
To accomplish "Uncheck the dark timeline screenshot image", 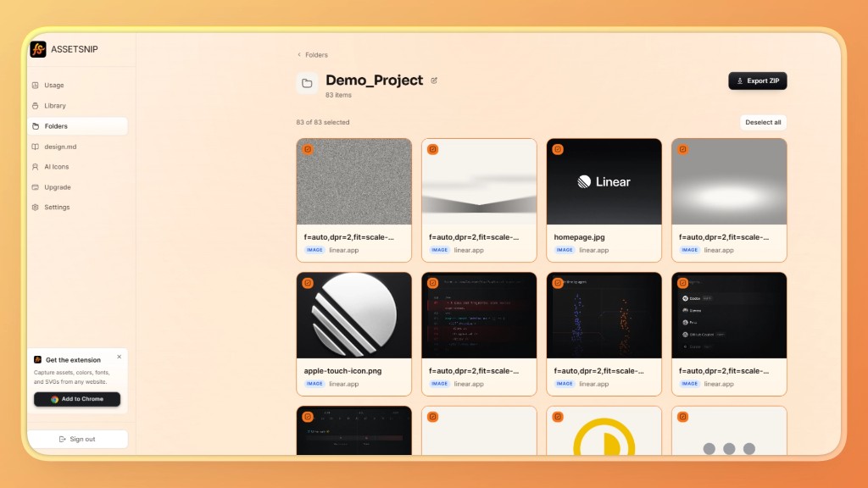I will click(308, 417).
